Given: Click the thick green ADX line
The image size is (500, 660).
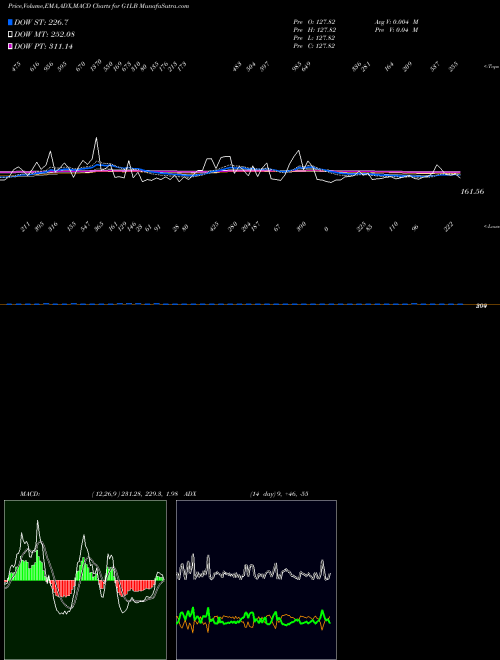Looking at the screenshot, I should click(254, 618).
